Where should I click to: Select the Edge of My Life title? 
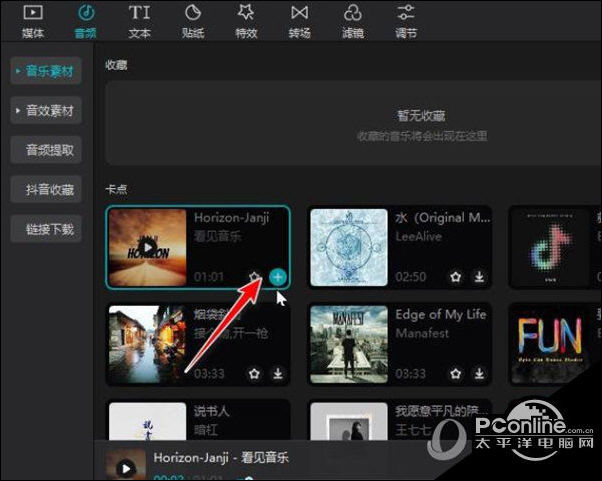coord(441,314)
